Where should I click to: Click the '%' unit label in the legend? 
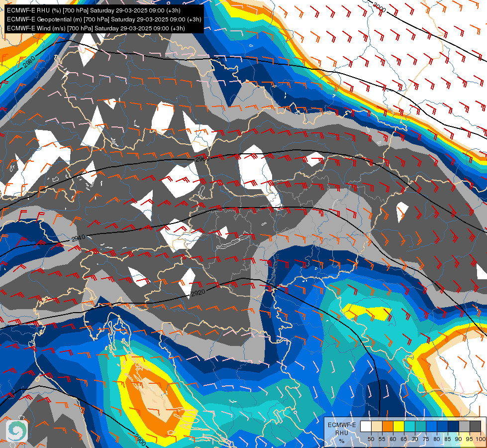pos(342,441)
